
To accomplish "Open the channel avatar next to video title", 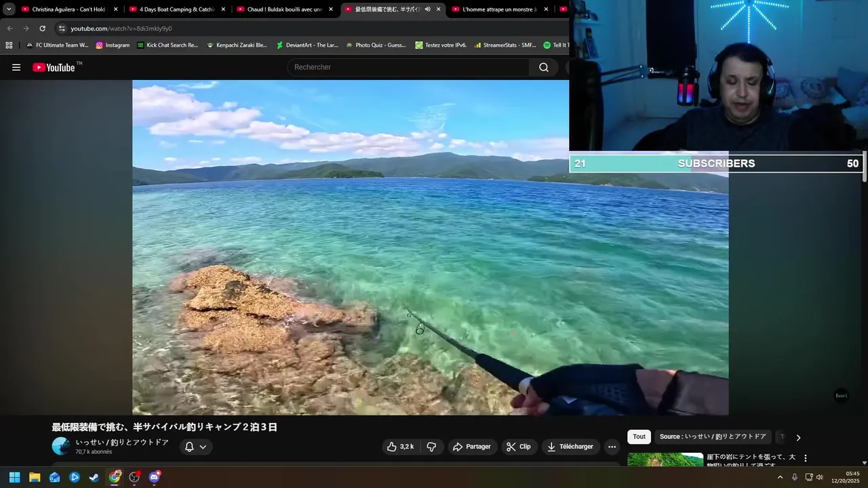I will (61, 446).
